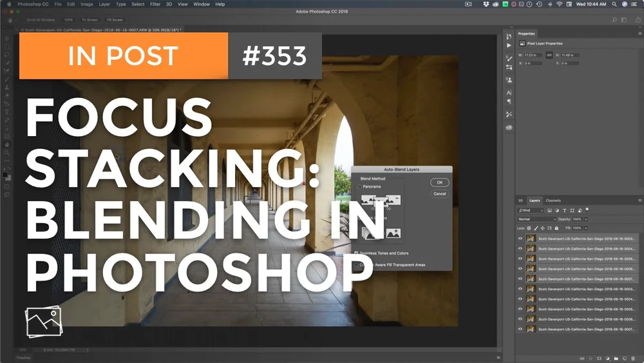
Task: Click the link width and height icon
Action: click(x=549, y=55)
